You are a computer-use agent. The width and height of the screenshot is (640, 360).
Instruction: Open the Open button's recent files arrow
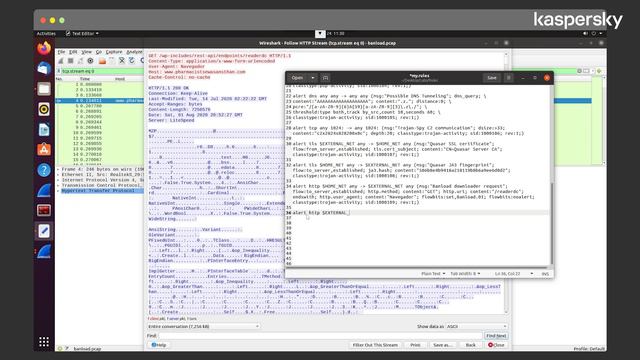(313, 78)
